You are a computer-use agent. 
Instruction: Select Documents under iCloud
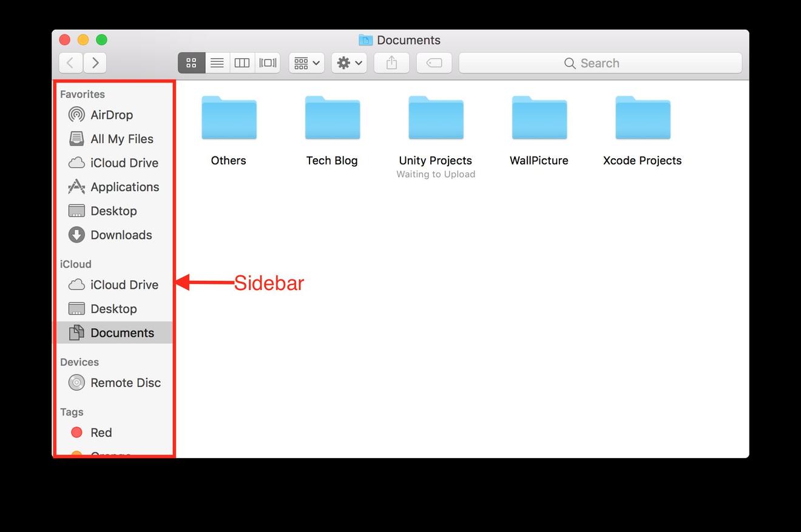coord(123,332)
